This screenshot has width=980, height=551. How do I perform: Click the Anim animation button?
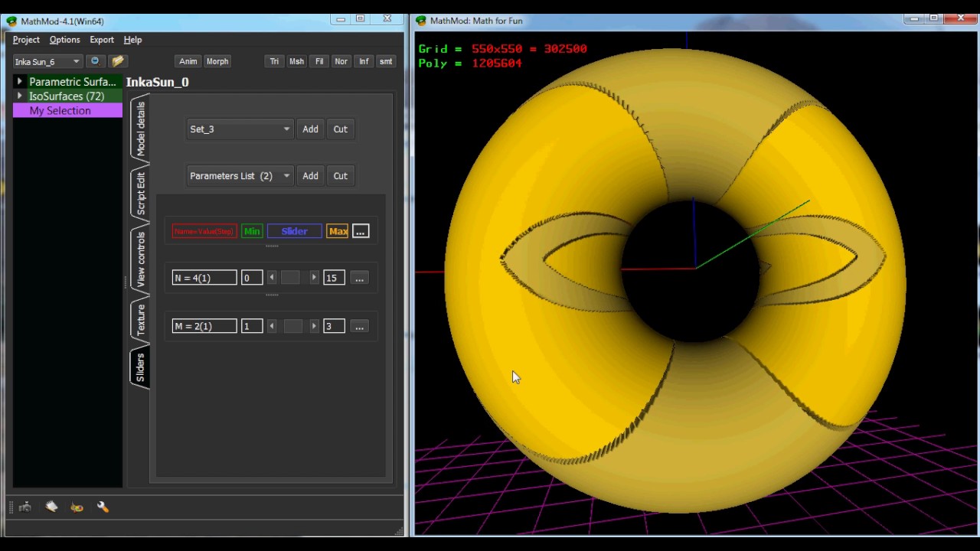point(188,61)
